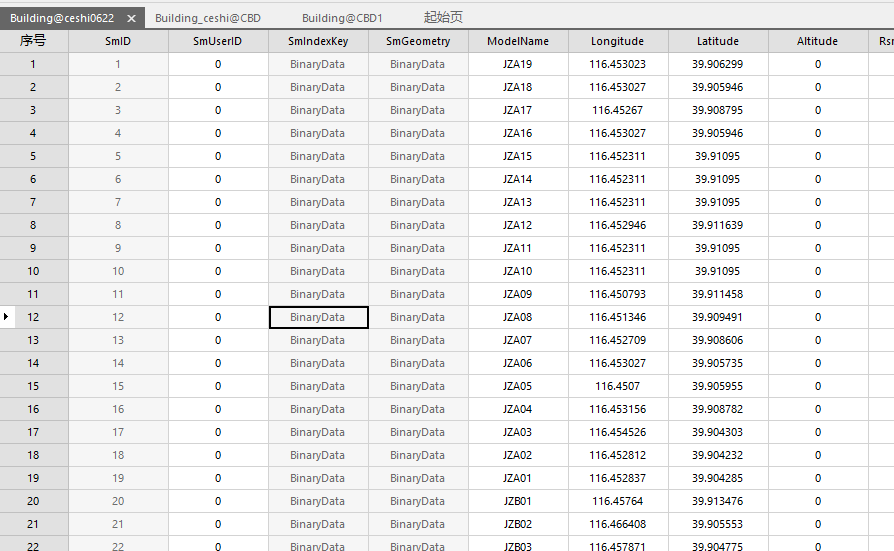894x551 pixels.
Task: Click ModelName cell JZA17
Action: click(x=518, y=110)
